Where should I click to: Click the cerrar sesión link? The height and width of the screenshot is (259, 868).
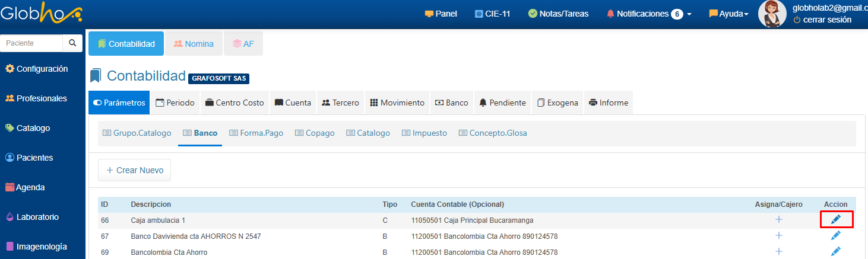click(827, 20)
